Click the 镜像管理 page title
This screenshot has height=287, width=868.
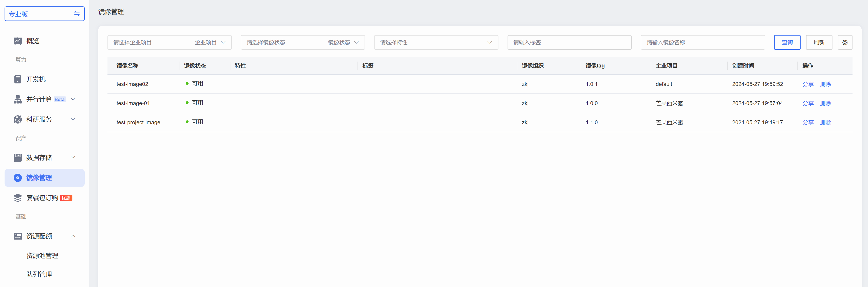tap(111, 12)
